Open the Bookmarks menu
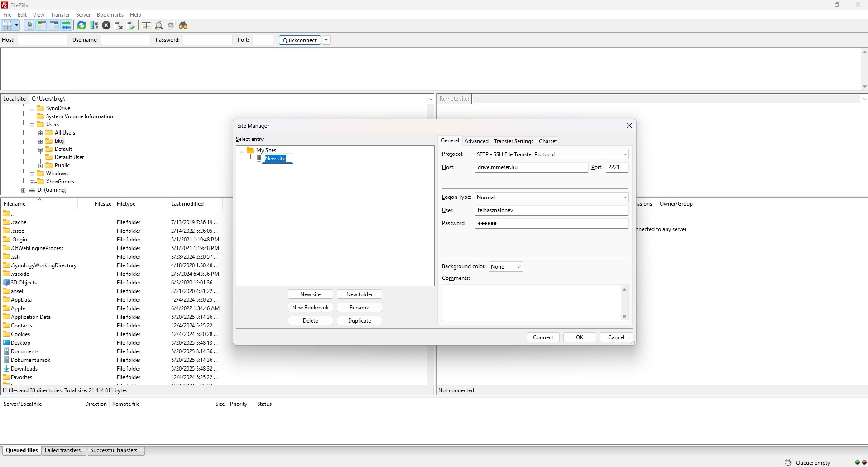868x467 pixels. (110, 15)
